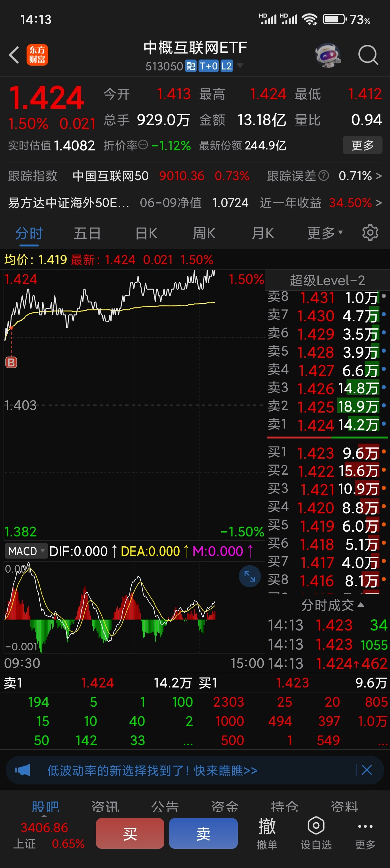The width and height of the screenshot is (390, 868).
Task: Tap the MACD histogram chart
Action: (x=134, y=607)
